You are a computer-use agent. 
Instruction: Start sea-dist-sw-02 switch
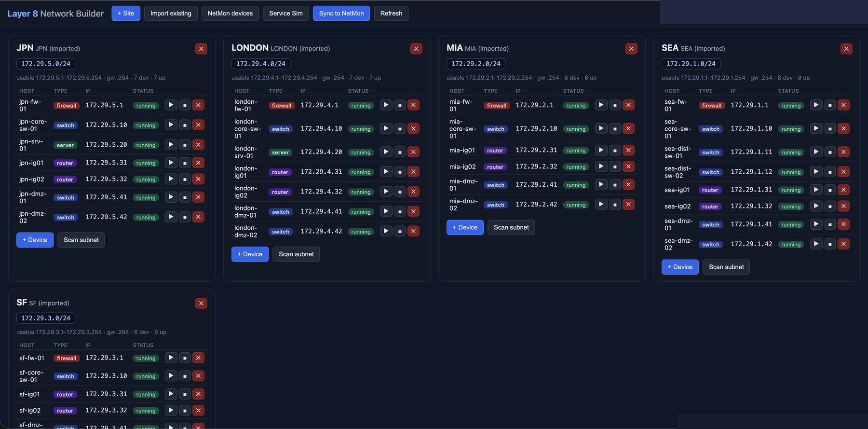pos(816,172)
